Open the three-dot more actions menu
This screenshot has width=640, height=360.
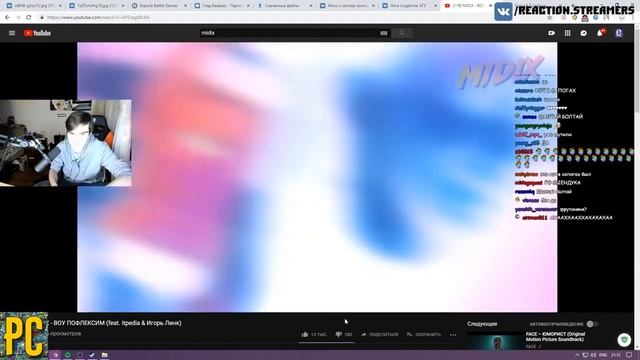pyautogui.click(x=453, y=335)
